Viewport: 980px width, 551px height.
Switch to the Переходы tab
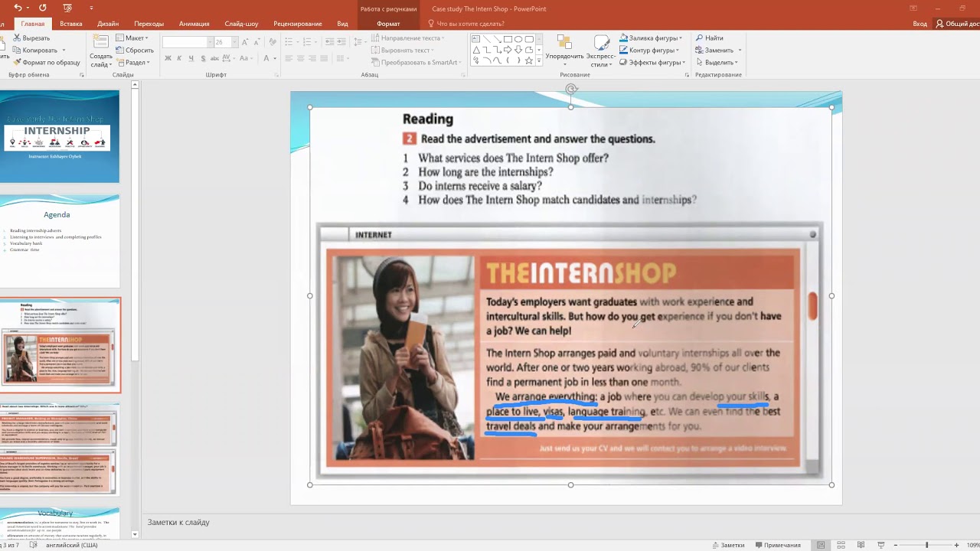click(149, 24)
